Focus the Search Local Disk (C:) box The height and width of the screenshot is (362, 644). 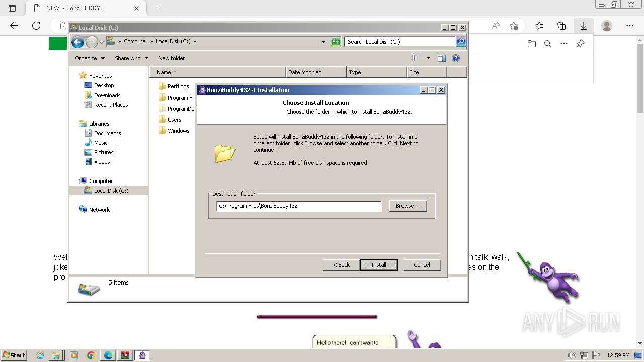pyautogui.click(x=400, y=42)
